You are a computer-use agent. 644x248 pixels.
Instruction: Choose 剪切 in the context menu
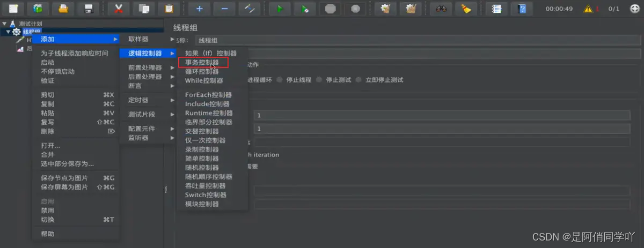click(76, 95)
